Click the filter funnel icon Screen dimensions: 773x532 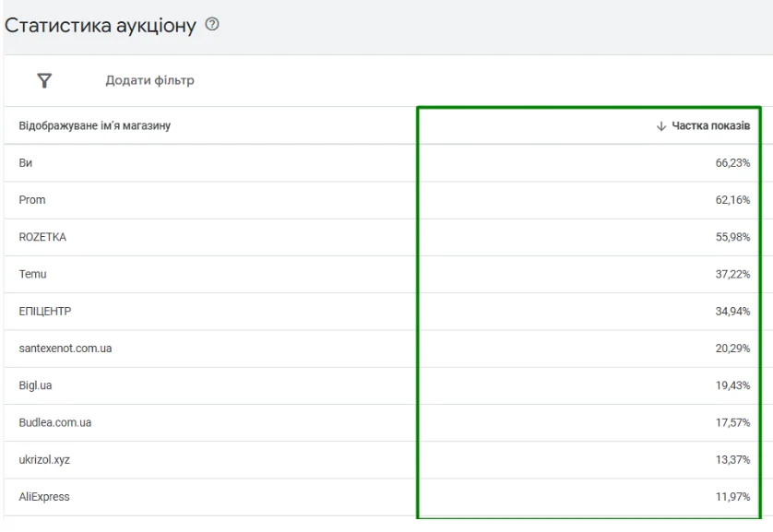44,80
